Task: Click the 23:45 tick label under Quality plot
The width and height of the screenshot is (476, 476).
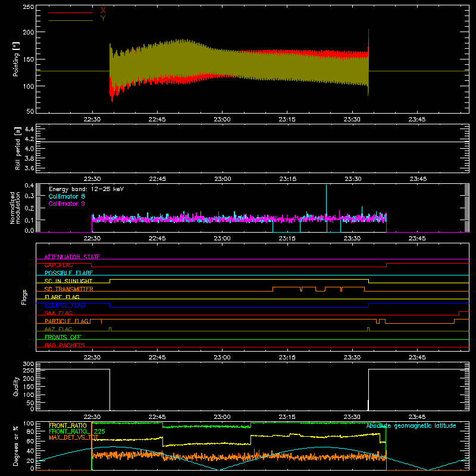Action: (x=417, y=417)
